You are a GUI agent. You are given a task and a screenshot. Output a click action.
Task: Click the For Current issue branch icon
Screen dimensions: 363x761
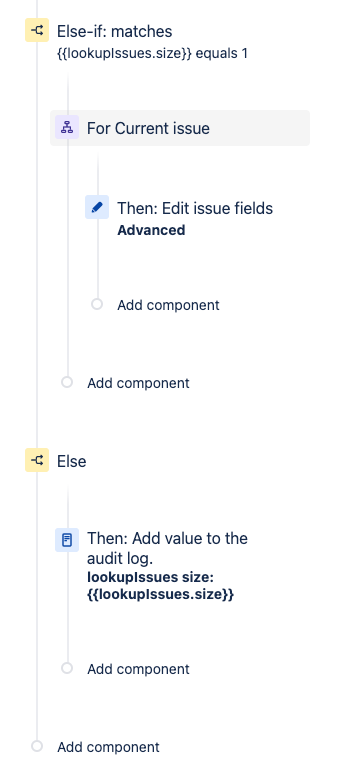point(67,128)
